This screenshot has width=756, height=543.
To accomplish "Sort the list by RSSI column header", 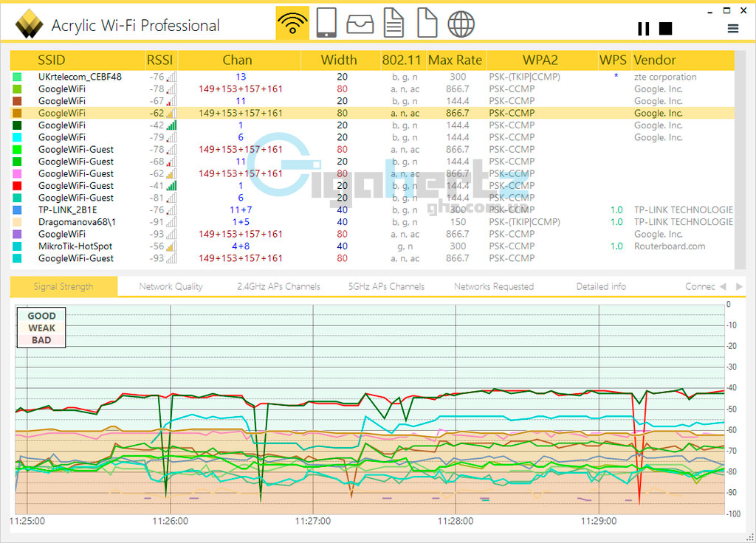I will coord(159,60).
